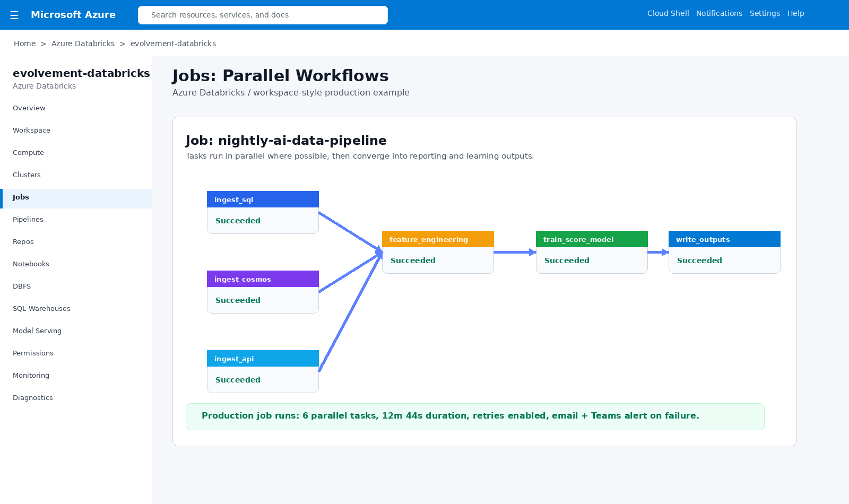Click evolvement-databricks breadcrumb
This screenshot has width=849, height=504.
(x=173, y=44)
